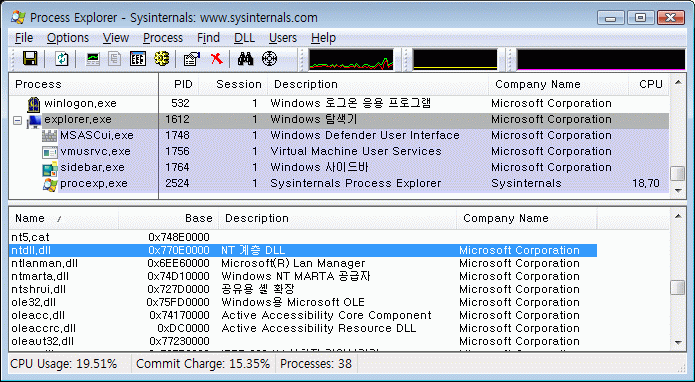Viewport: 695px width, 382px height.
Task: Click the crosshair Find Window's Process icon
Action: 269,58
